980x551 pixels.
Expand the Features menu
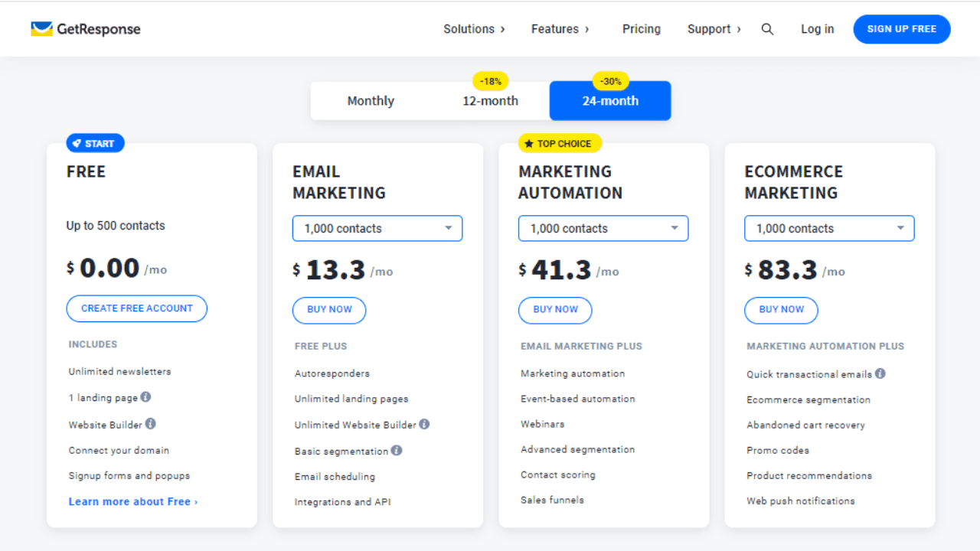click(560, 29)
